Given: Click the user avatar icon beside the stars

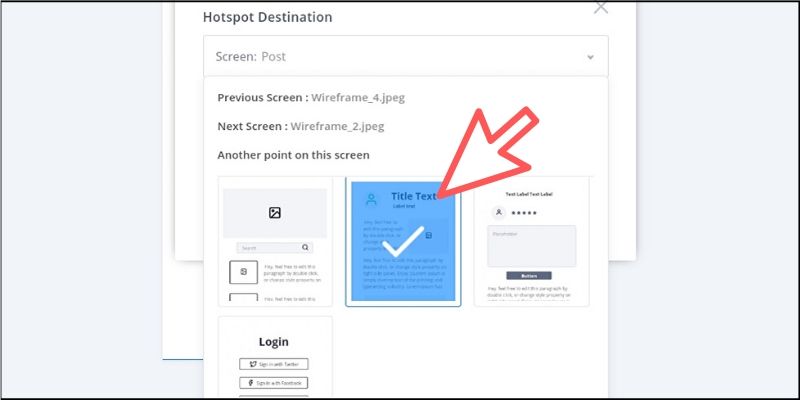Looking at the screenshot, I should click(499, 212).
